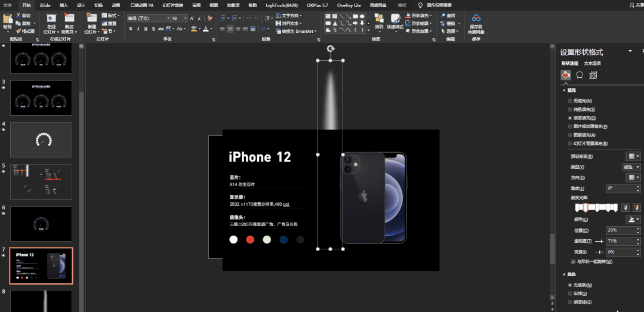Toggle Rotate with shape (与形状一起旋转) checkbox

pyautogui.click(x=574, y=261)
